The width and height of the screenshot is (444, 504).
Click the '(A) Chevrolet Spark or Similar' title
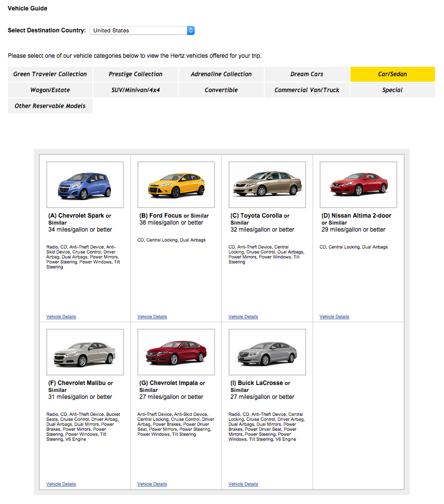coord(80,219)
